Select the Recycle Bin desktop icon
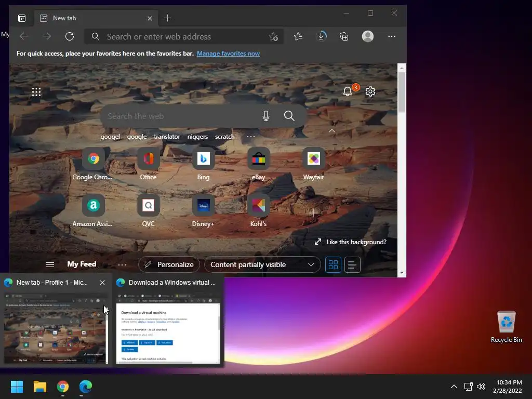This screenshot has height=399, width=532. coord(506,326)
